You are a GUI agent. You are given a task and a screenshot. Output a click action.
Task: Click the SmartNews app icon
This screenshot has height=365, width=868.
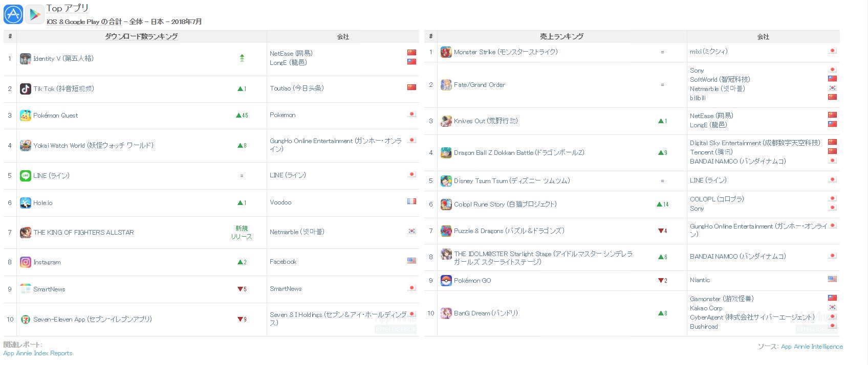point(26,289)
